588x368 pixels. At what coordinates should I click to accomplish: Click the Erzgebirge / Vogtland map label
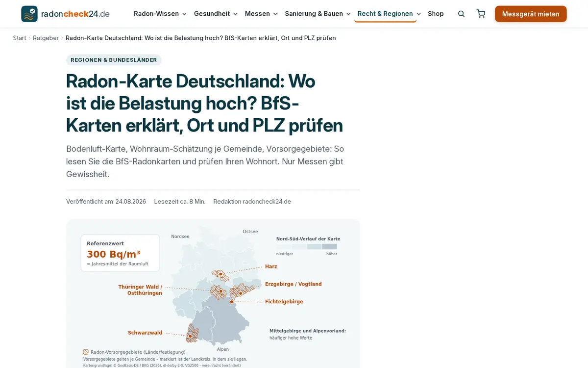pyautogui.click(x=294, y=284)
